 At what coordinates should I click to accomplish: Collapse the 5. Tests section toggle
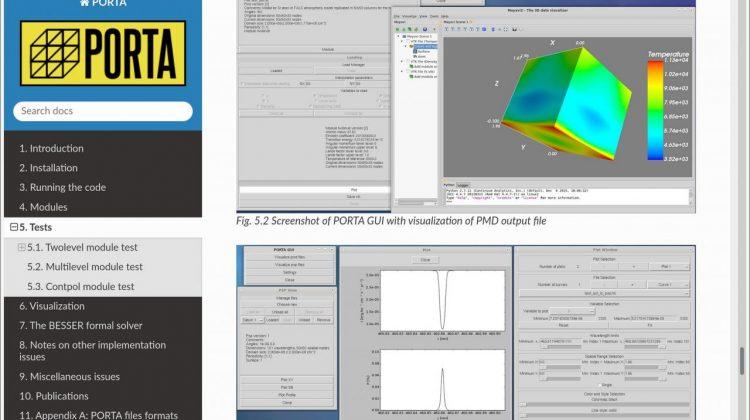pyautogui.click(x=14, y=227)
